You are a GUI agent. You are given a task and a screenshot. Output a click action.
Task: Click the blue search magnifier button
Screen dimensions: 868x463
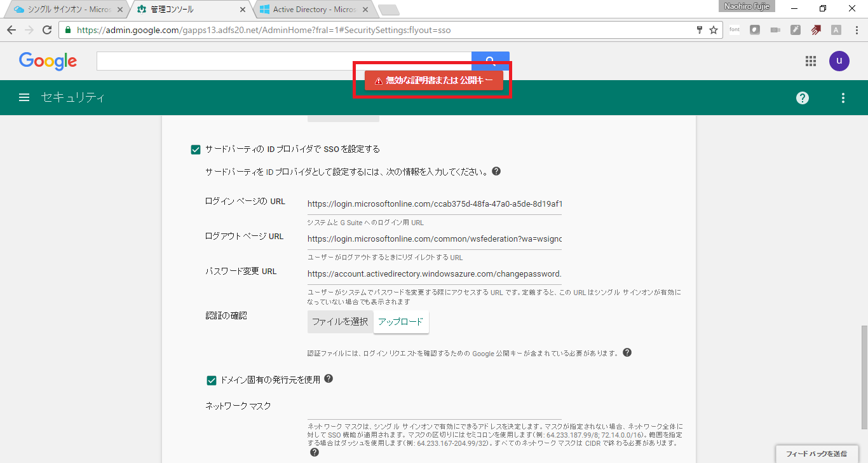pyautogui.click(x=490, y=60)
